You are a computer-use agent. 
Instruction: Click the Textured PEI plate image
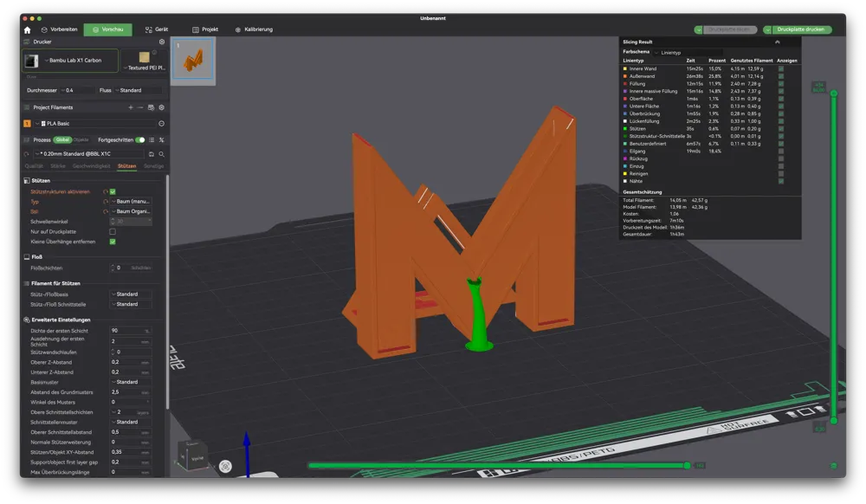pyautogui.click(x=144, y=57)
